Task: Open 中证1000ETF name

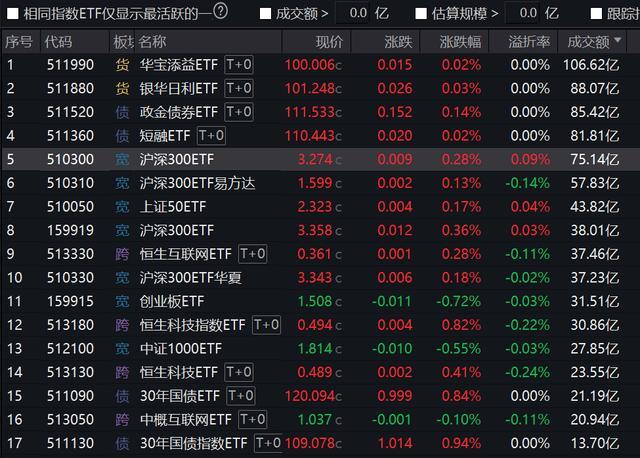Action: (x=181, y=349)
